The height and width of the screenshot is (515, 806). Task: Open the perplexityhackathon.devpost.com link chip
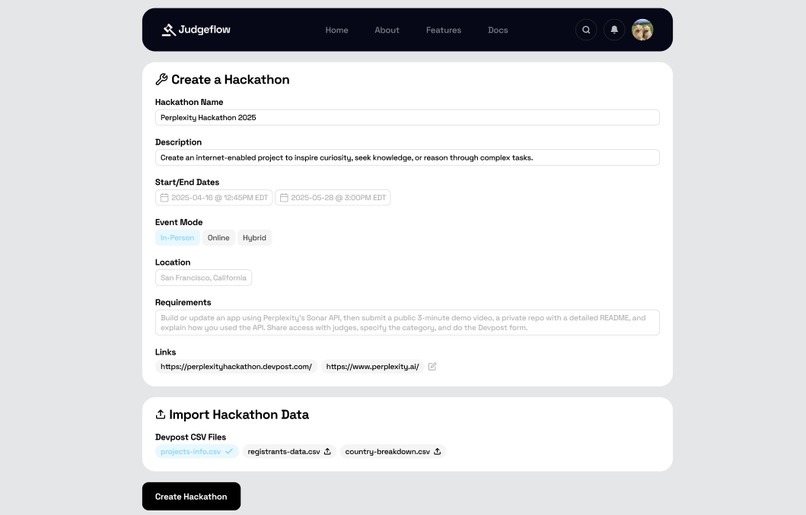(x=236, y=366)
